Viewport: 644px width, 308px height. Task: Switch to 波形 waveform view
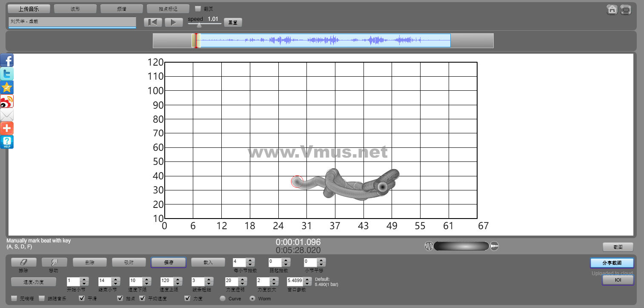pyautogui.click(x=75, y=9)
